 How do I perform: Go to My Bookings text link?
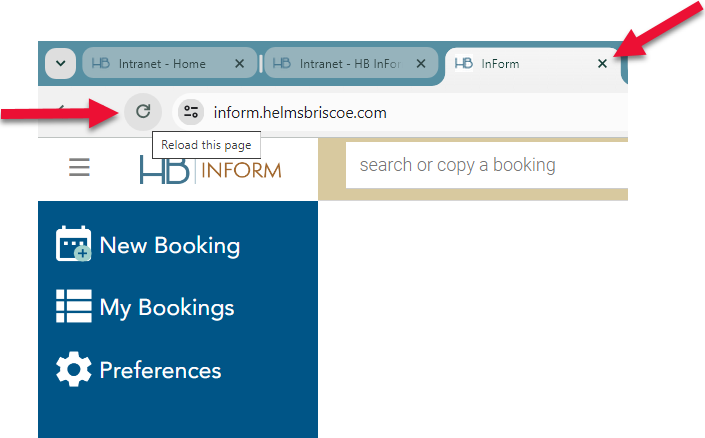tap(166, 307)
